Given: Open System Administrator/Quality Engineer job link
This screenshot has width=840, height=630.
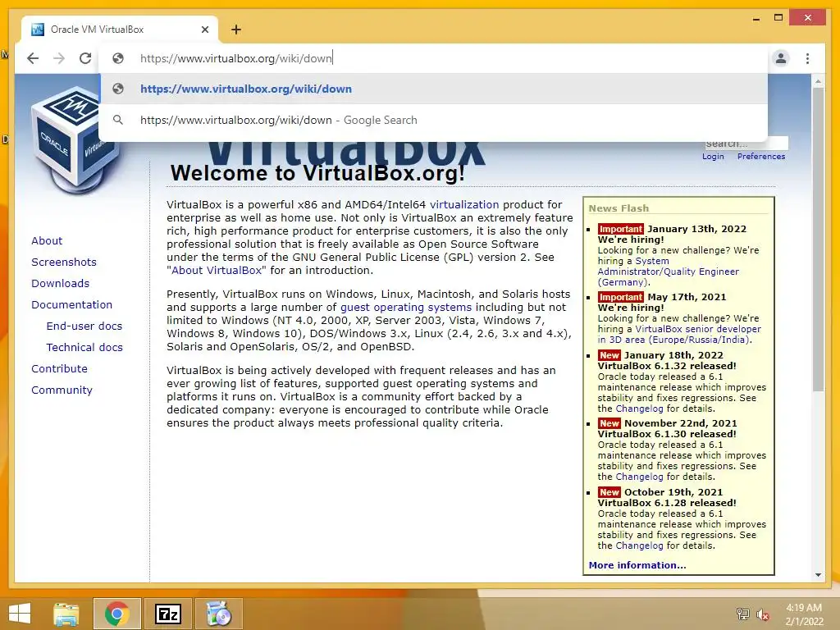Looking at the screenshot, I should point(668,272).
